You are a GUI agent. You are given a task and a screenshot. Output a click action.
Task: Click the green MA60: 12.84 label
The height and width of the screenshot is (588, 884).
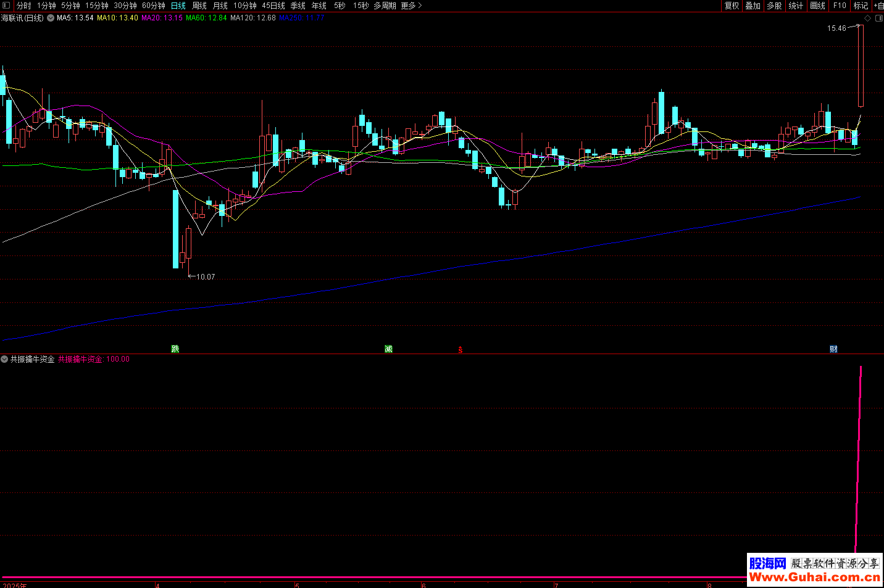[206, 19]
